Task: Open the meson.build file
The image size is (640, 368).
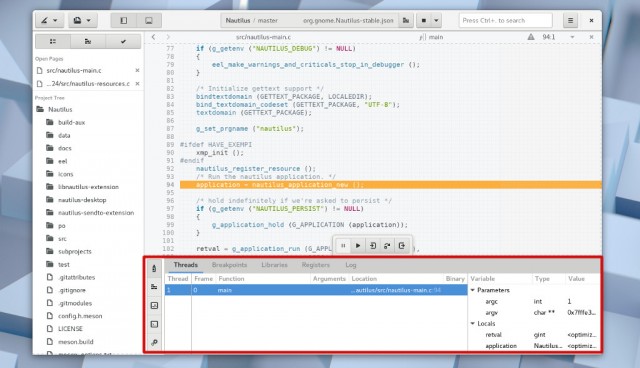Action: click(x=76, y=341)
